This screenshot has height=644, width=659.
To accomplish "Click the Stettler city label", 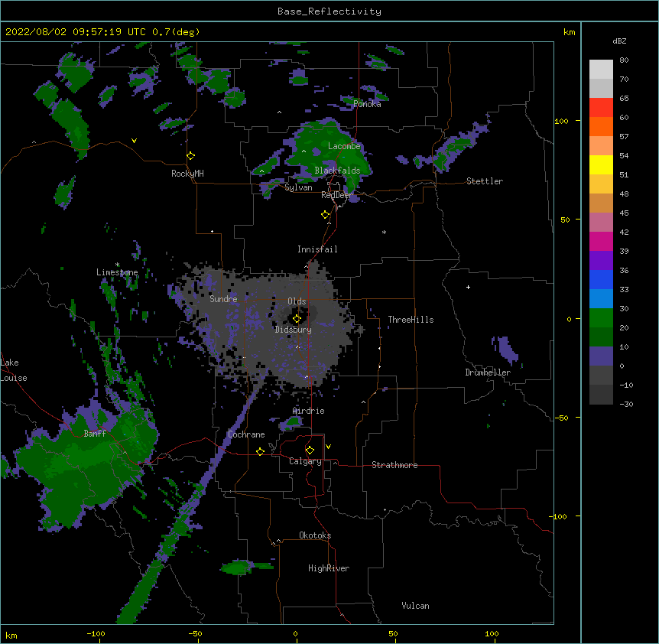I will pos(485,181).
